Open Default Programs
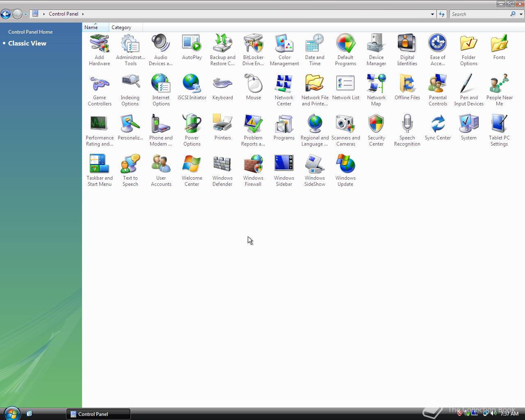This screenshot has width=525, height=420. [346, 50]
